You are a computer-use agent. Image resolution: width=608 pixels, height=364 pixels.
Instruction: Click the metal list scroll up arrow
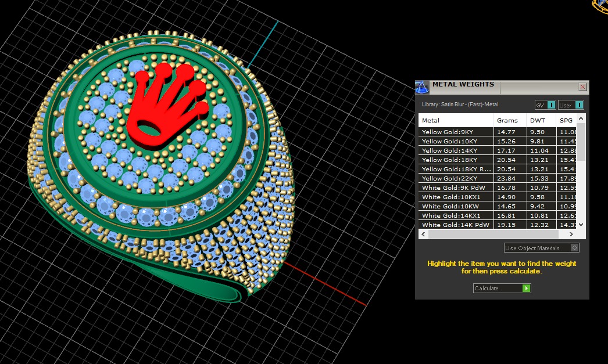pyautogui.click(x=581, y=118)
